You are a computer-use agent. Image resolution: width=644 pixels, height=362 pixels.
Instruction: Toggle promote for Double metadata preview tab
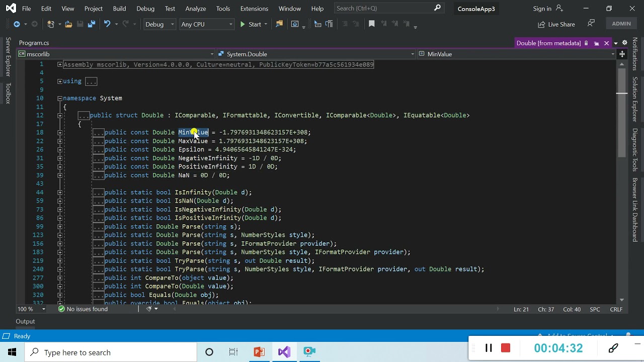pyautogui.click(x=596, y=43)
